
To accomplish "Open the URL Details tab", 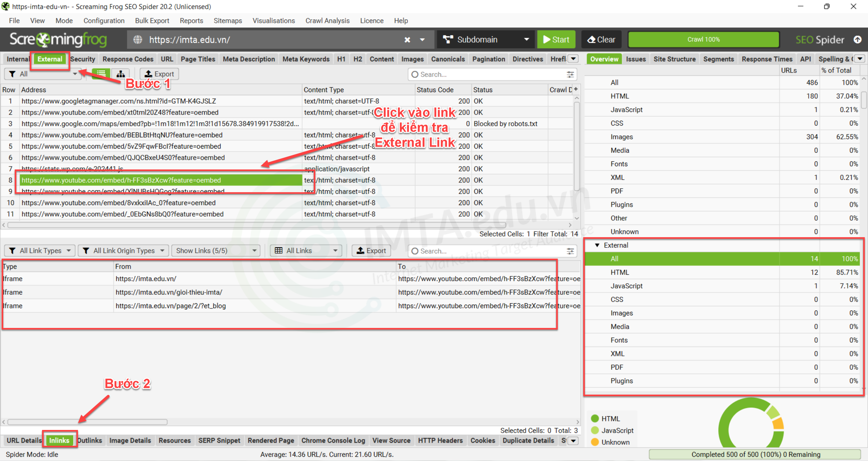I will (24, 440).
